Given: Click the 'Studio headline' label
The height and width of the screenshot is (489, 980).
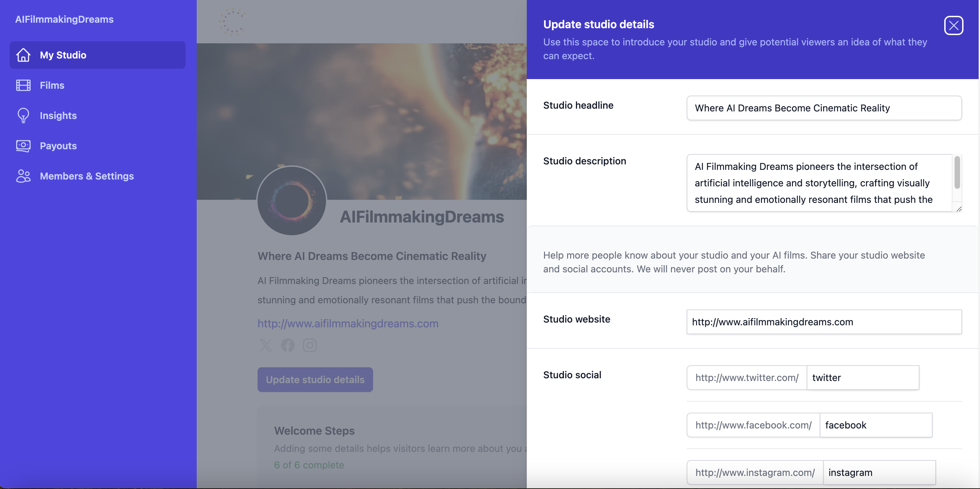Looking at the screenshot, I should [x=578, y=105].
